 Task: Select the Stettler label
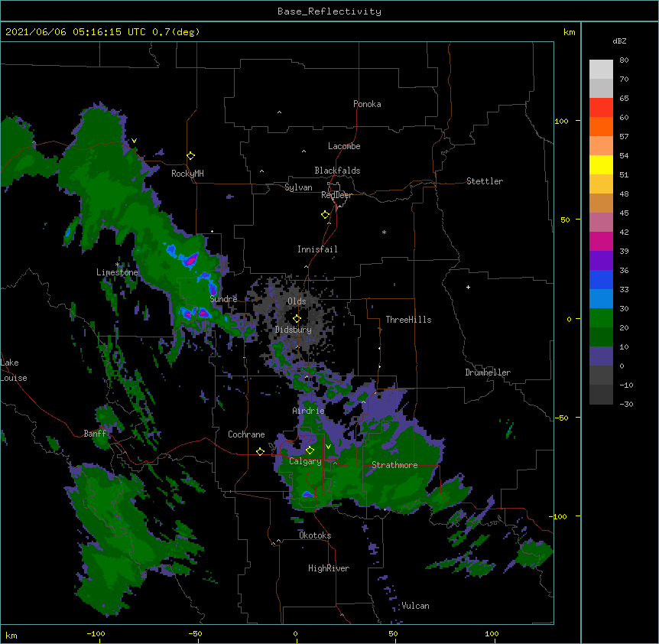485,181
